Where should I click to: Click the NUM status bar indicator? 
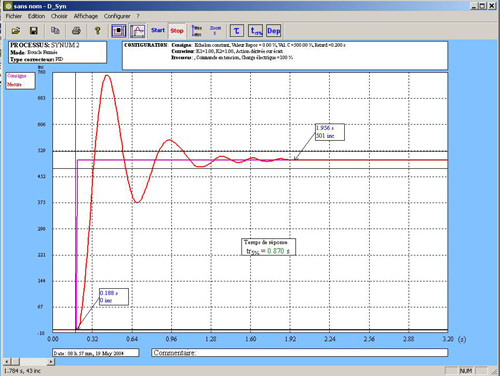466,371
